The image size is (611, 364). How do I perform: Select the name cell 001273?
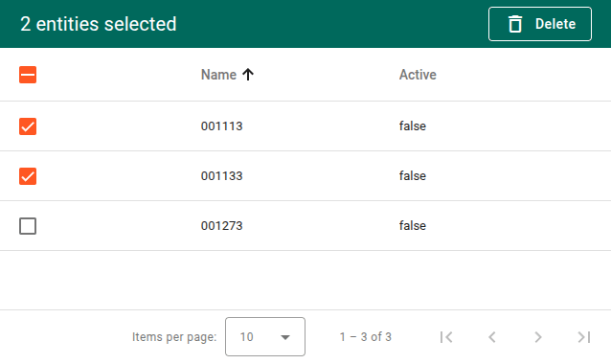(222, 226)
